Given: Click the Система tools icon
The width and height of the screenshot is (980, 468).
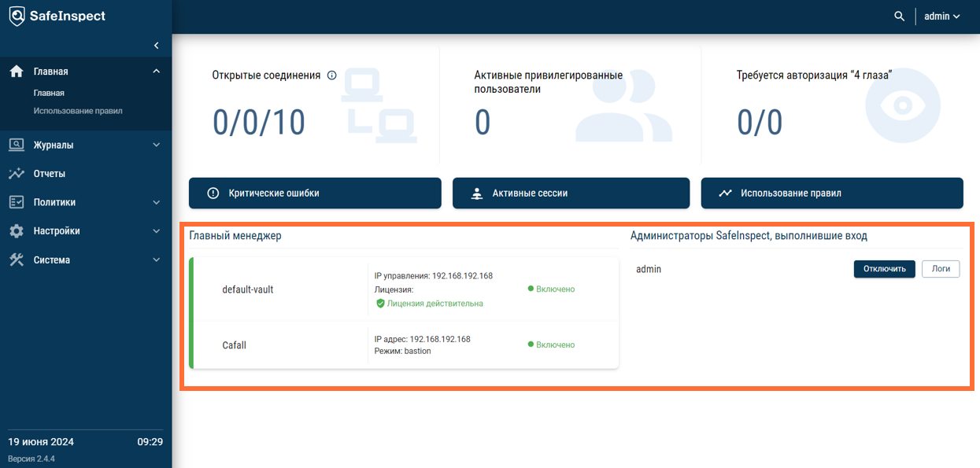Looking at the screenshot, I should click(x=17, y=260).
